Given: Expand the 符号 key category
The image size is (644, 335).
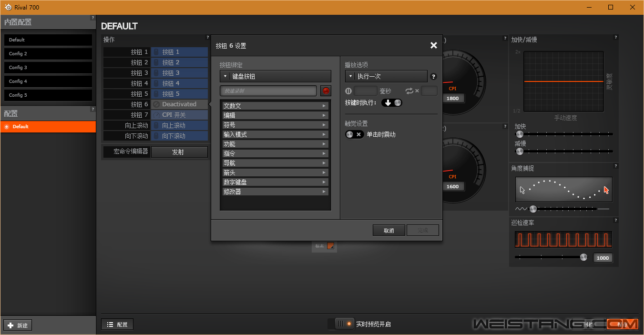Looking at the screenshot, I should [276, 125].
